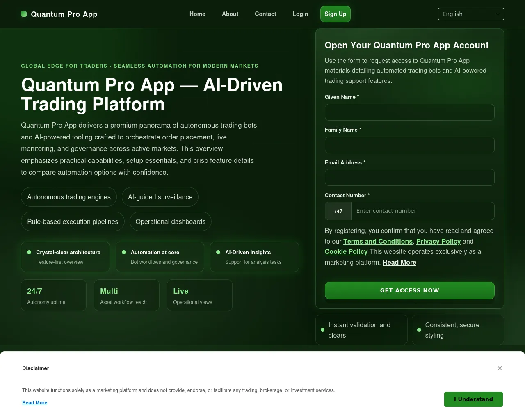Image resolution: width=525 pixels, height=420 pixels.
Task: Focus the Given Name input field
Action: coord(409,112)
